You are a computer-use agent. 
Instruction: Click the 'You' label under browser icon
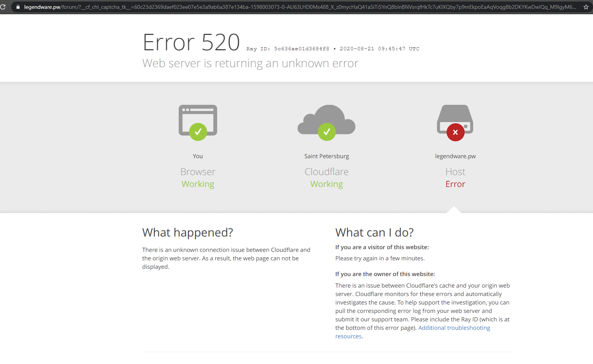pos(198,156)
